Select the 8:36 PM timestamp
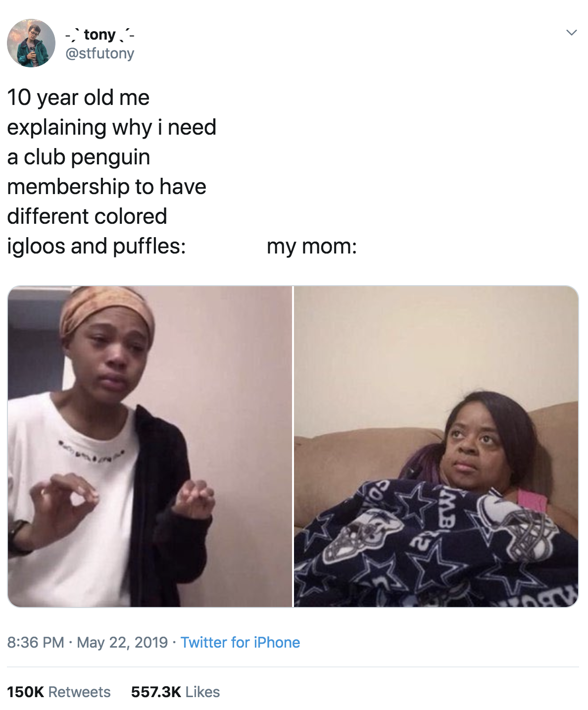588x710 pixels. tap(36, 642)
